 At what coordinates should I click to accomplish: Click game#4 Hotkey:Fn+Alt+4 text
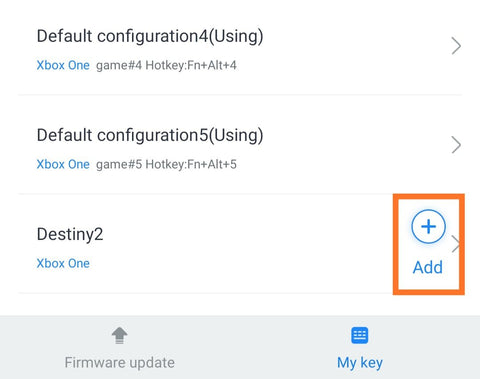[166, 65]
